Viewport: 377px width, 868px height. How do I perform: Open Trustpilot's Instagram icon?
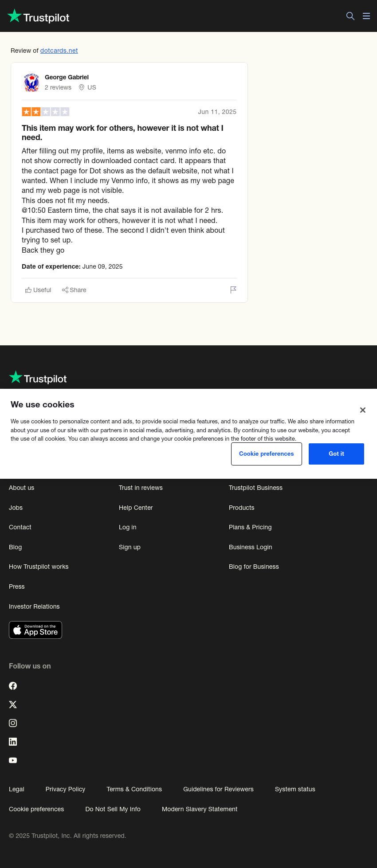(13, 723)
